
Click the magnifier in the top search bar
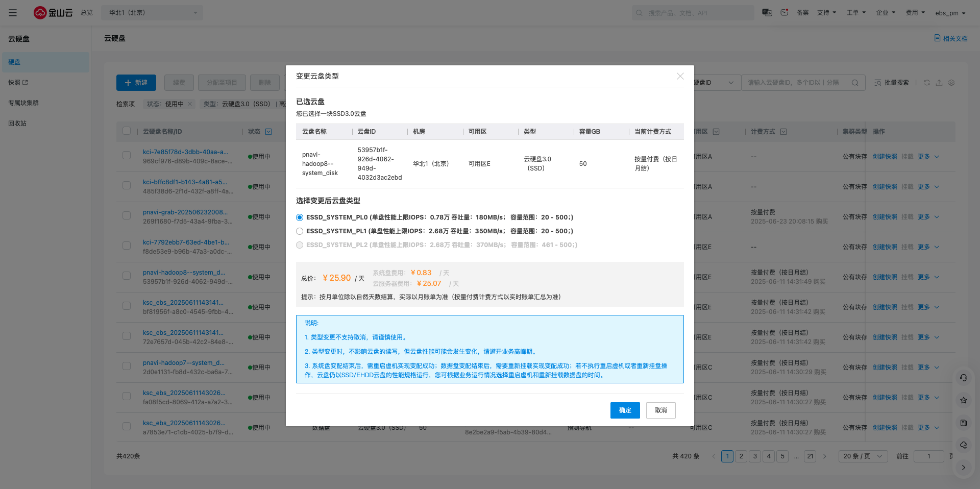point(640,13)
